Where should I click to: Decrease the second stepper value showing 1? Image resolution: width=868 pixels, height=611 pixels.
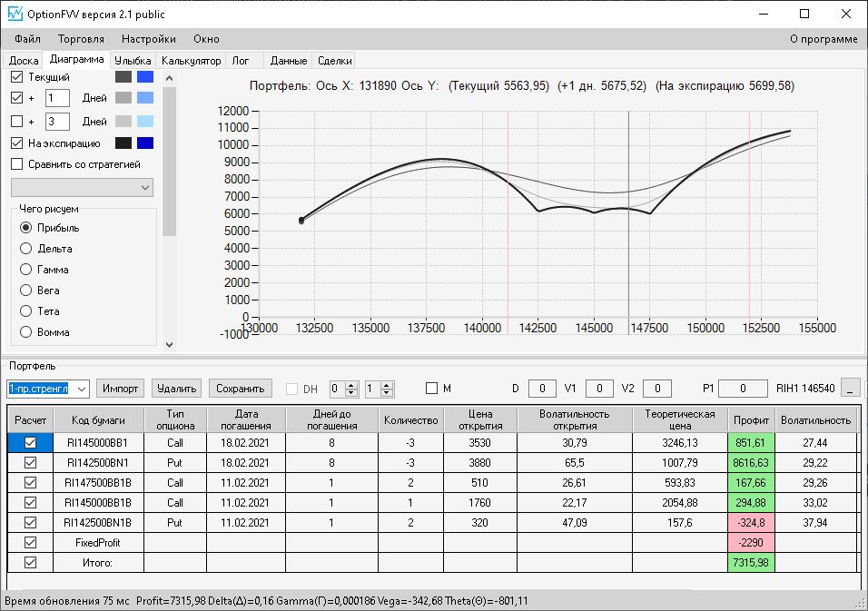(387, 393)
